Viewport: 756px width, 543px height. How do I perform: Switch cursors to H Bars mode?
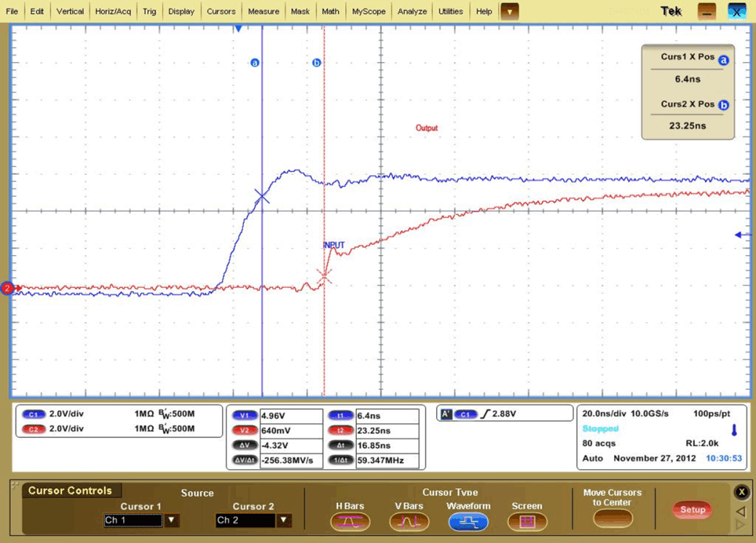coord(350,521)
